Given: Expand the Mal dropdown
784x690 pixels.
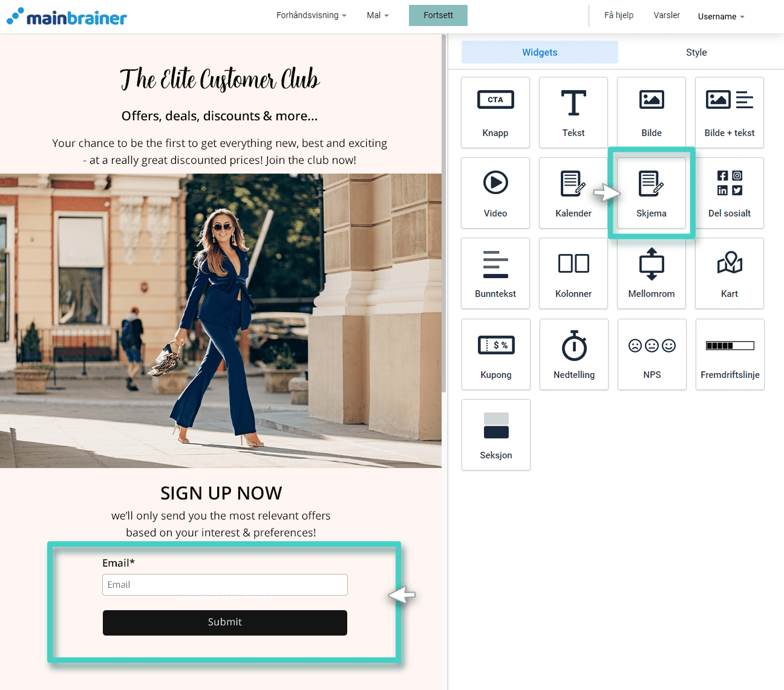Looking at the screenshot, I should pyautogui.click(x=377, y=15).
